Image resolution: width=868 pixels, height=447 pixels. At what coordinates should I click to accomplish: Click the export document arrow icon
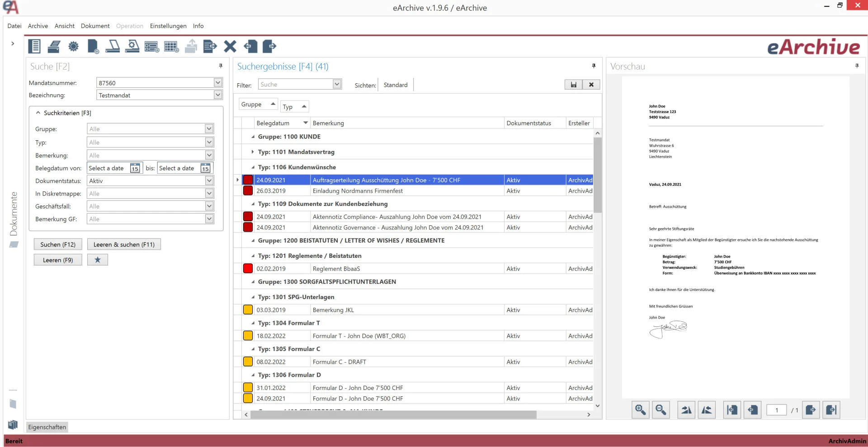coord(210,46)
